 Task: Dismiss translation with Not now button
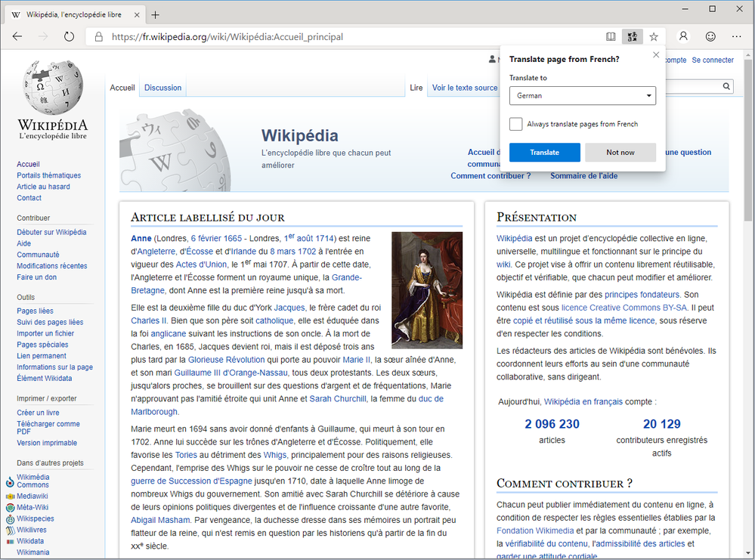click(620, 152)
